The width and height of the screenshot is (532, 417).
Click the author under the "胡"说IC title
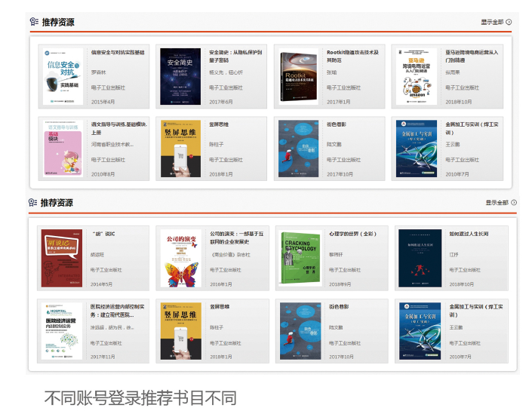pos(97,255)
